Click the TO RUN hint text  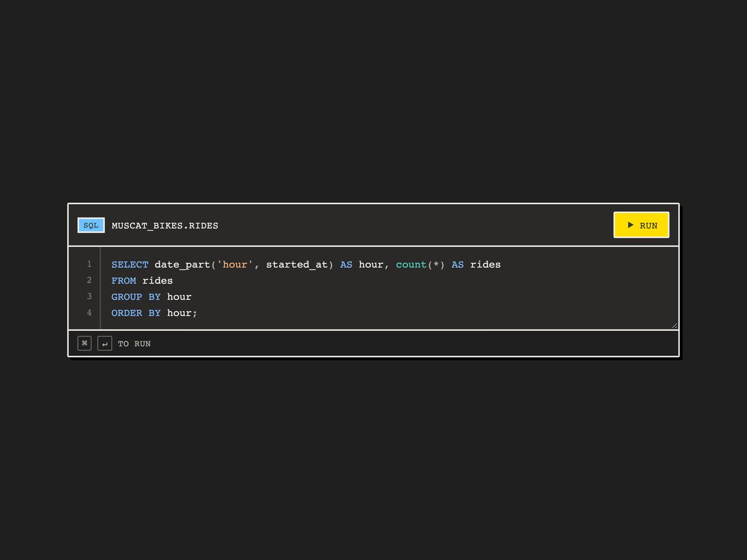[x=134, y=344]
